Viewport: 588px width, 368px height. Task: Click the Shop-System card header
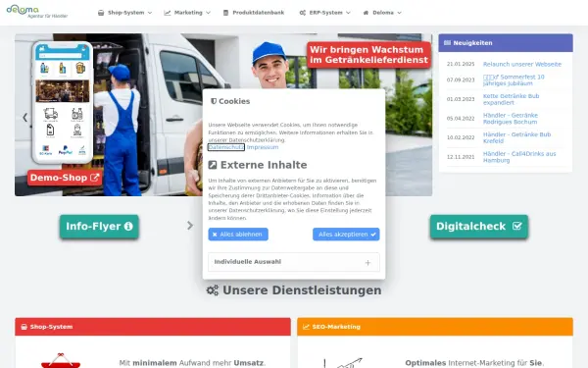click(x=153, y=327)
